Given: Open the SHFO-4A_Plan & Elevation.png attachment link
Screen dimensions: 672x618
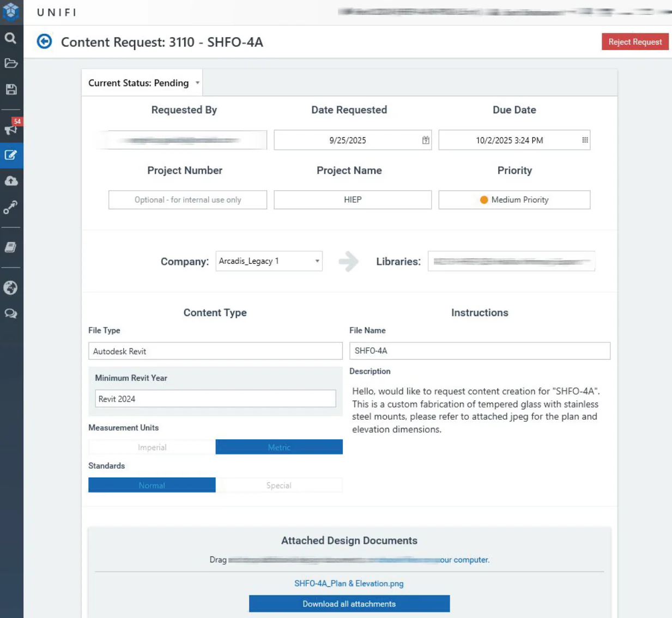Looking at the screenshot, I should [x=349, y=584].
